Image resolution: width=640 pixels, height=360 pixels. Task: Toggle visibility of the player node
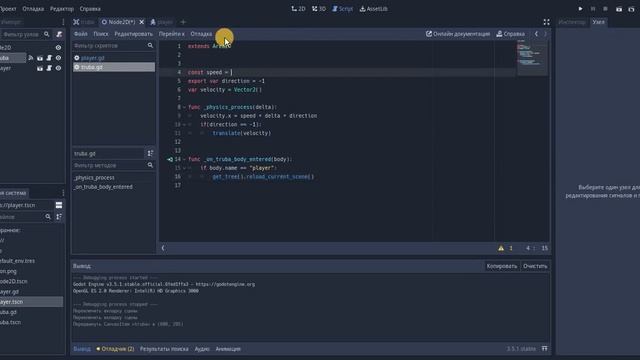click(x=58, y=68)
